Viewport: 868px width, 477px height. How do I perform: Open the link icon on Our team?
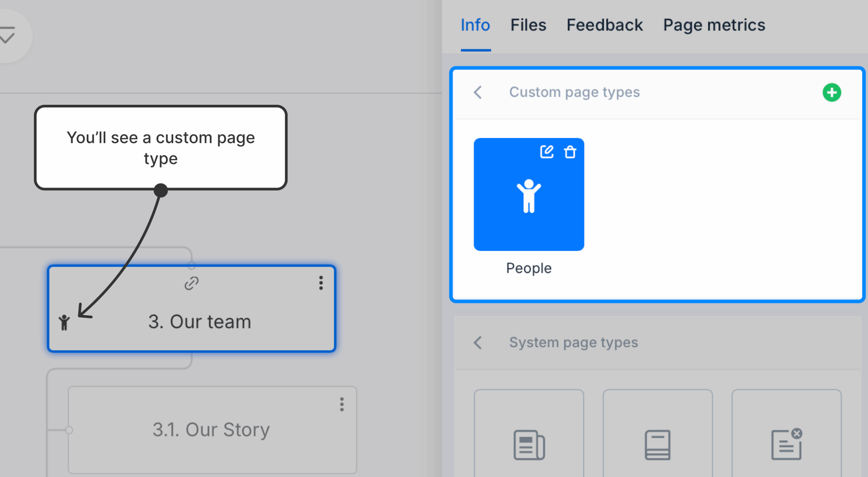[192, 283]
